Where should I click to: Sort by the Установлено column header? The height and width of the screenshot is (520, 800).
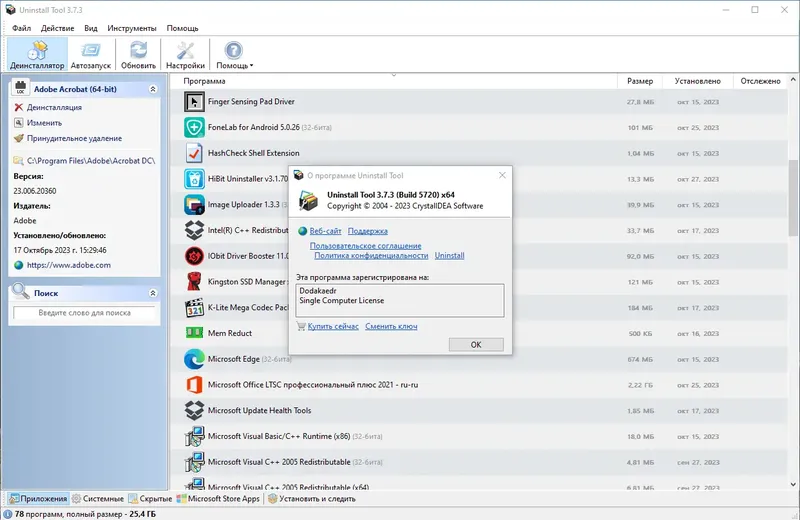click(x=697, y=81)
